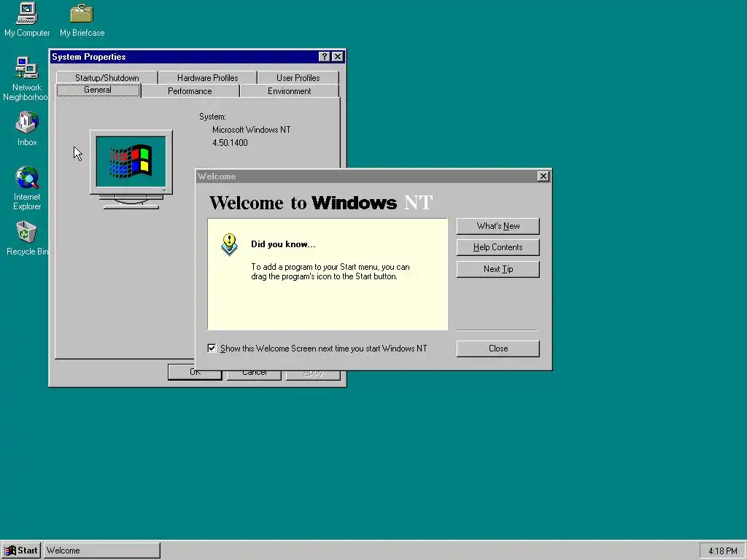Image resolution: width=747 pixels, height=560 pixels.
Task: Click the taskbar clock showing 4:18 PM
Action: [722, 551]
